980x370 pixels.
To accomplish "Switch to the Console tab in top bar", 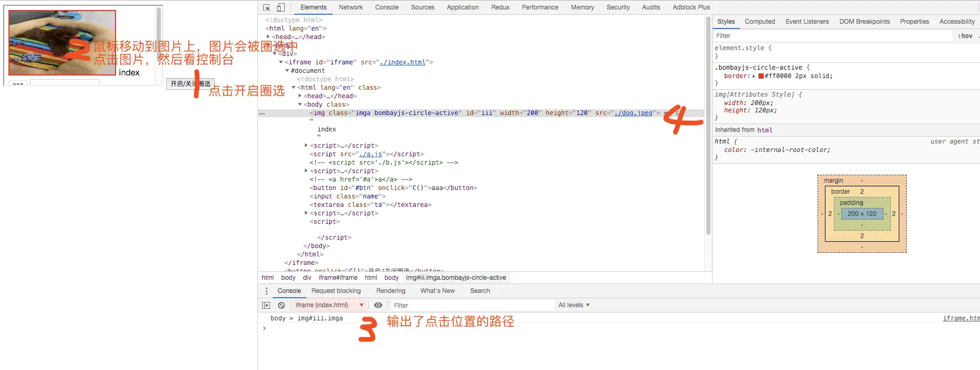I will [387, 7].
